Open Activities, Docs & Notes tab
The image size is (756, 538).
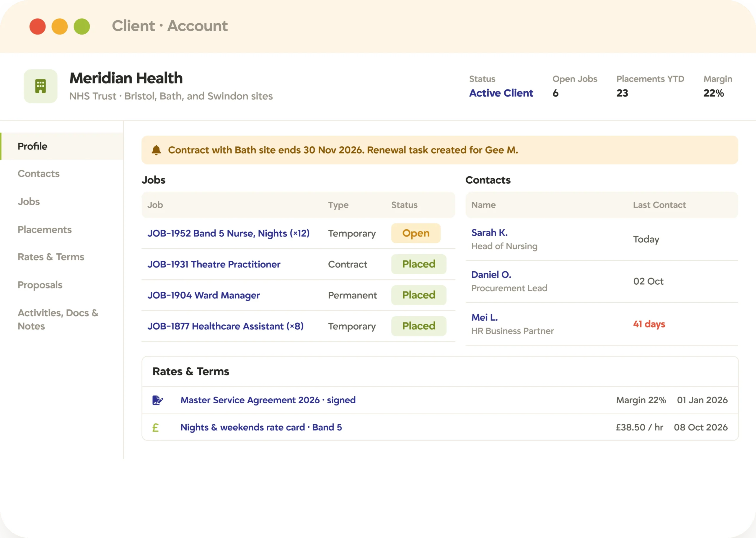point(58,319)
